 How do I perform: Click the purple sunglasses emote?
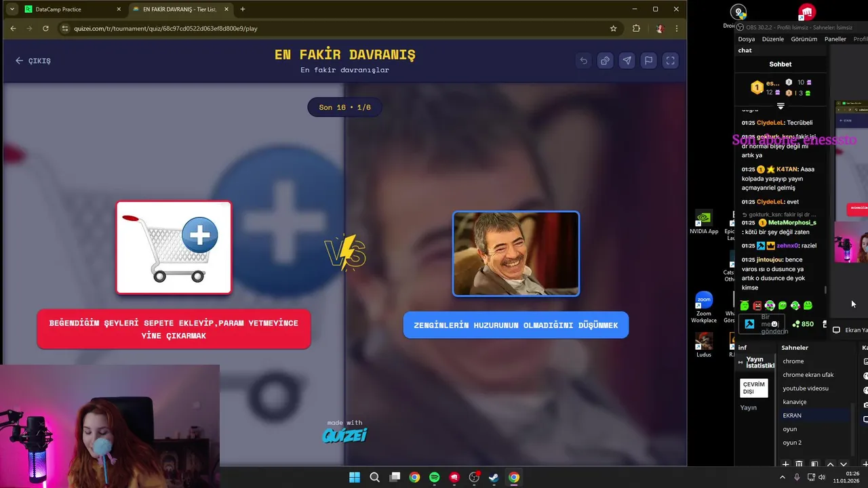tap(770, 306)
